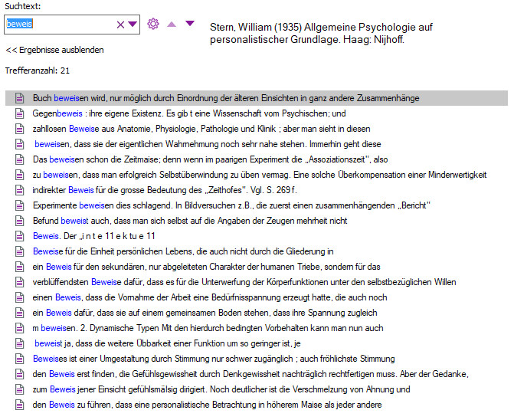Image resolution: width=514 pixels, height=420 pixels.
Task: Click the Trefferanzahl: 21 count label
Action: point(38,71)
